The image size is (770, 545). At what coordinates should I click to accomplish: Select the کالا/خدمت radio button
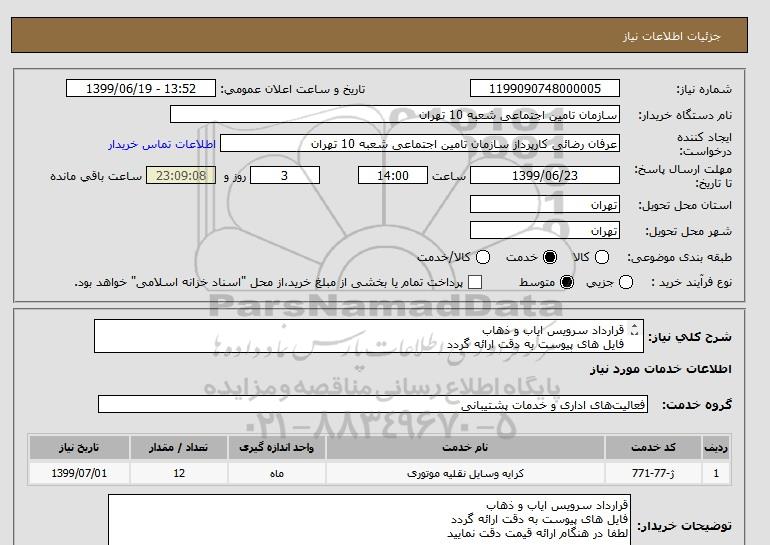coord(483,257)
